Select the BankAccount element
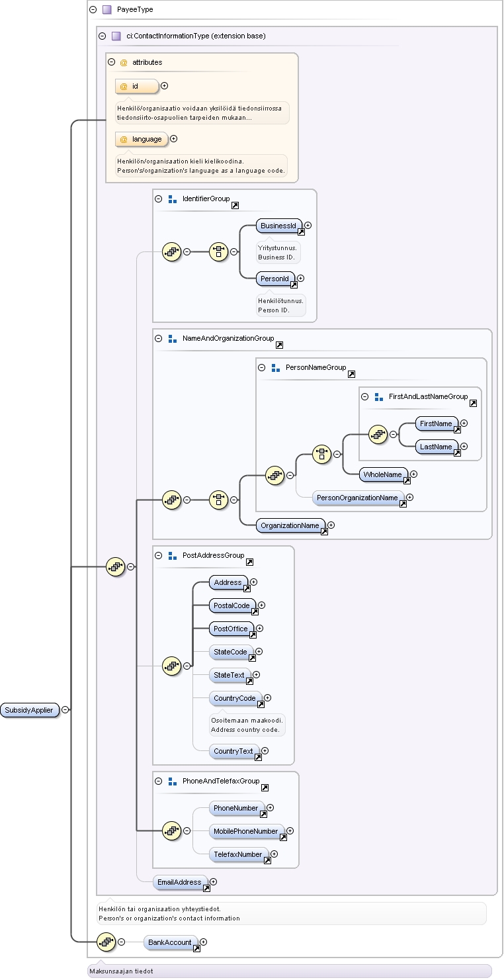This screenshot has height=980, width=504. (x=171, y=942)
